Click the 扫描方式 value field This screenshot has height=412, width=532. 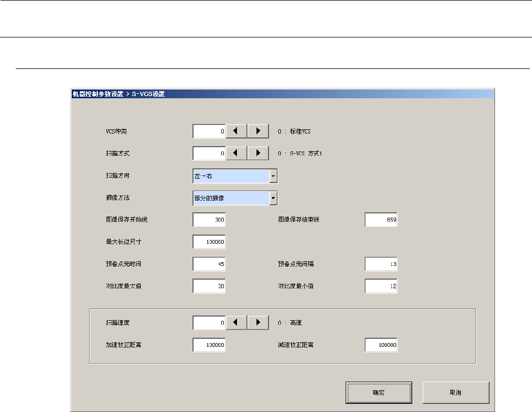click(209, 154)
